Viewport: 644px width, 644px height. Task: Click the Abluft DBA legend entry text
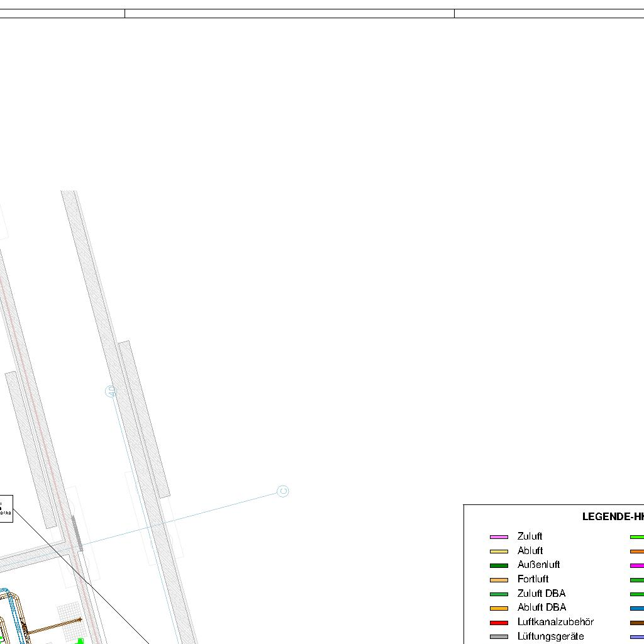point(541,608)
